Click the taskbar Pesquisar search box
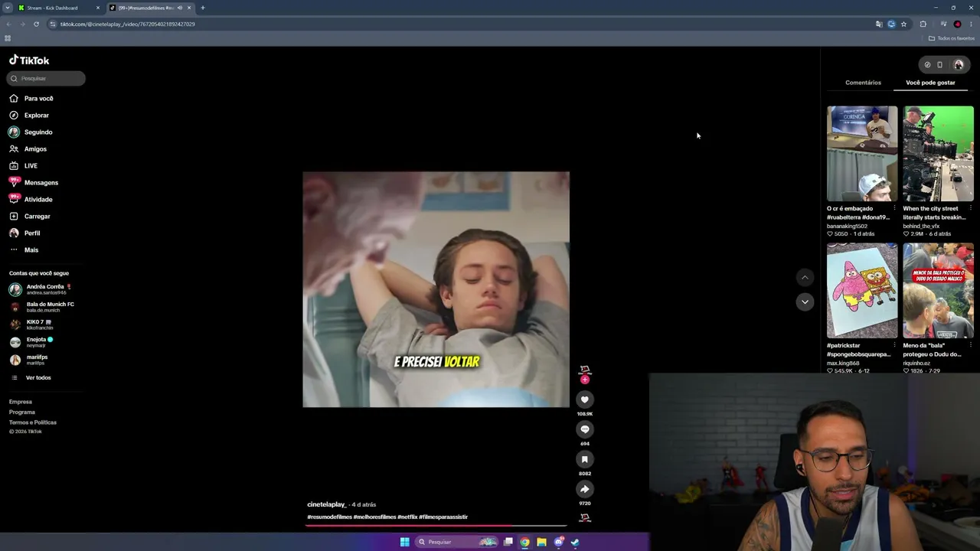 point(456,542)
